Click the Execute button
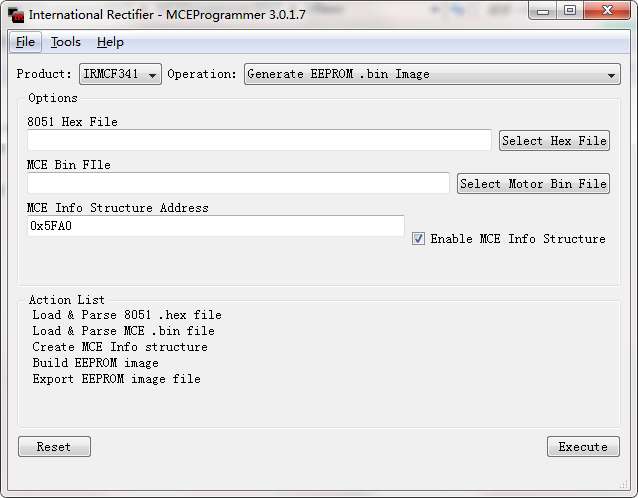Image resolution: width=638 pixels, height=498 pixels. [583, 446]
